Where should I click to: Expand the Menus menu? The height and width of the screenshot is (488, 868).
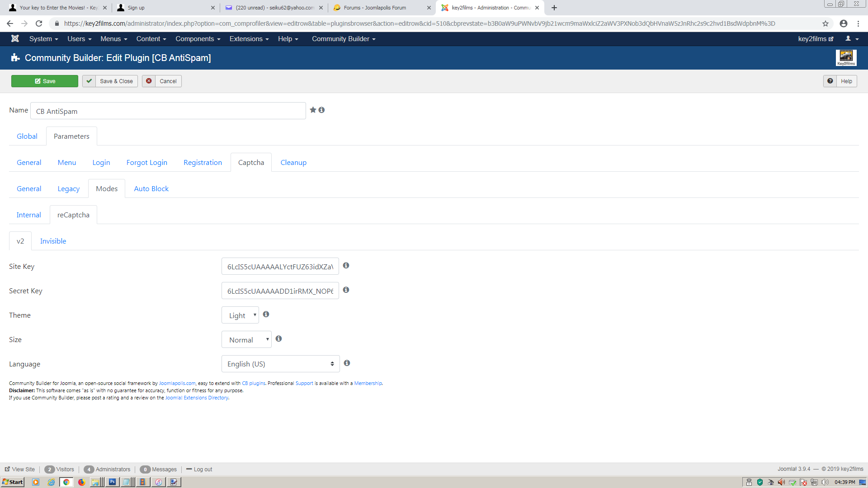(114, 39)
